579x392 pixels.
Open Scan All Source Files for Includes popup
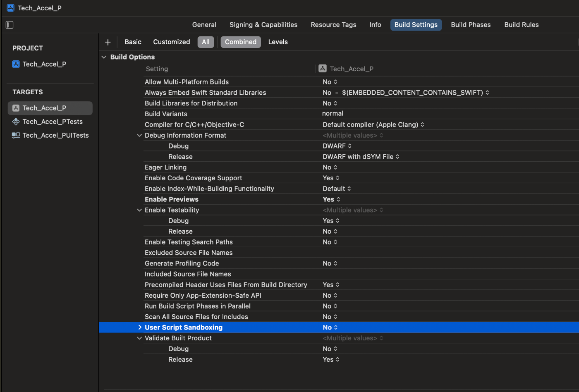(x=330, y=317)
